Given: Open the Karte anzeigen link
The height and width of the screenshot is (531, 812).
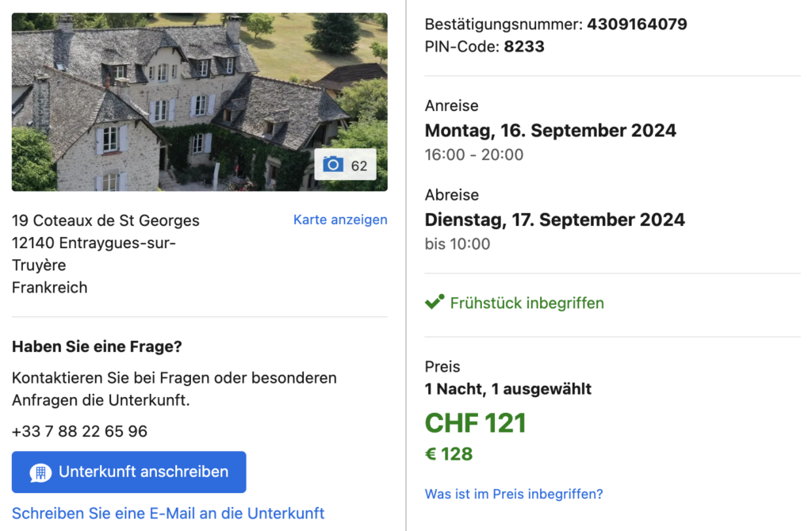Looking at the screenshot, I should pyautogui.click(x=340, y=220).
